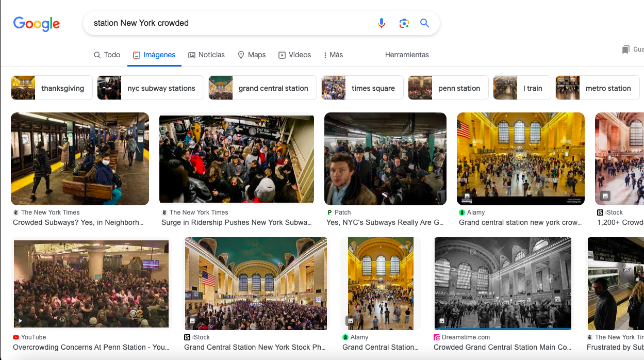Screen dimensions: 644x360
Task: Open 'Yes, NYC's Subways Really Are' link
Action: tap(385, 223)
